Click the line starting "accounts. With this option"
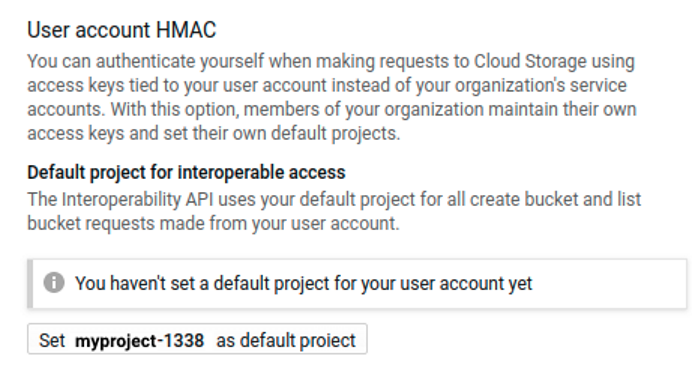Viewport: 692px width, 383px height. pyautogui.click(x=332, y=109)
